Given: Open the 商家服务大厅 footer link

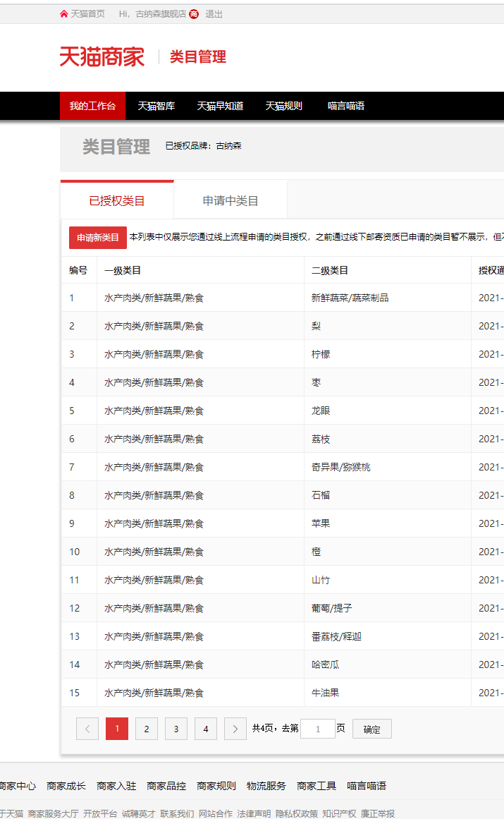Looking at the screenshot, I should pyautogui.click(x=53, y=814).
